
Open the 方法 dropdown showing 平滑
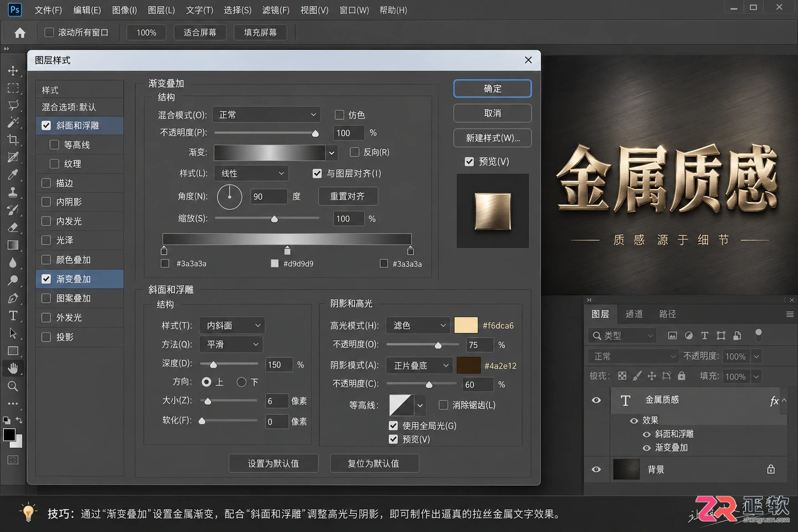(231, 344)
